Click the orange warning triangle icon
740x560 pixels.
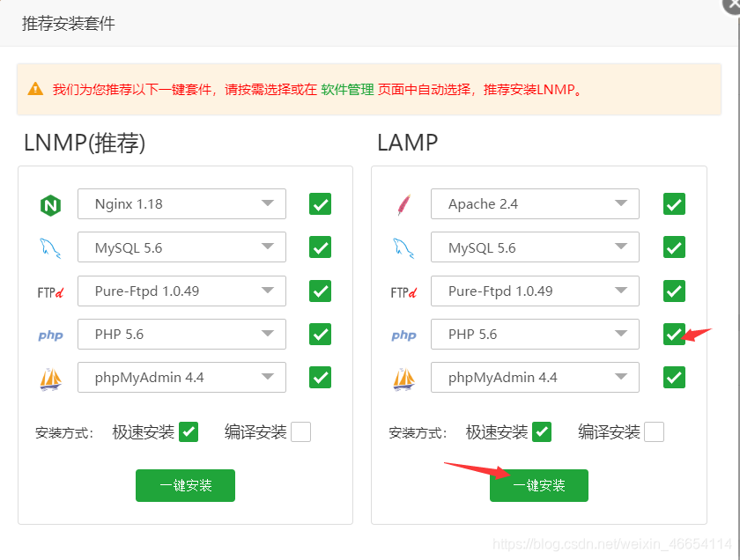(35, 89)
